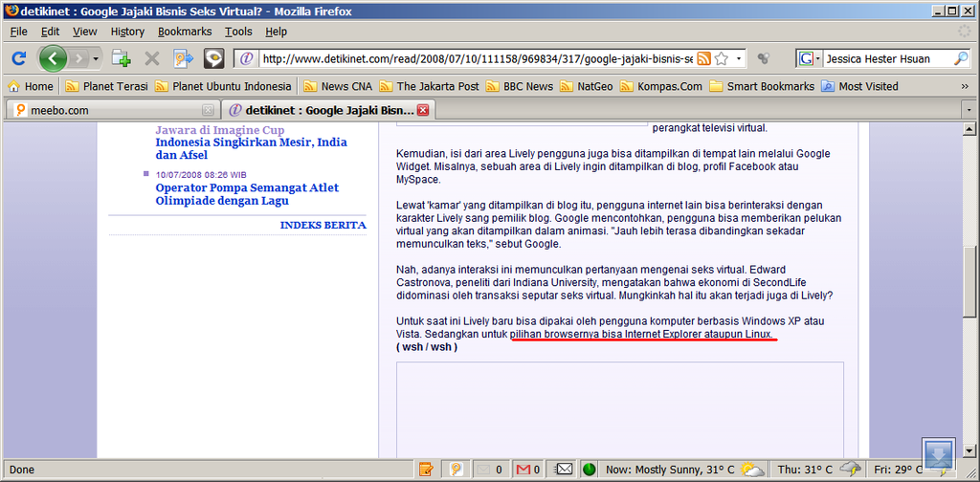Click the Thursday thunderstorm forecast icon
Screen dimensions: 980x482
point(851,469)
